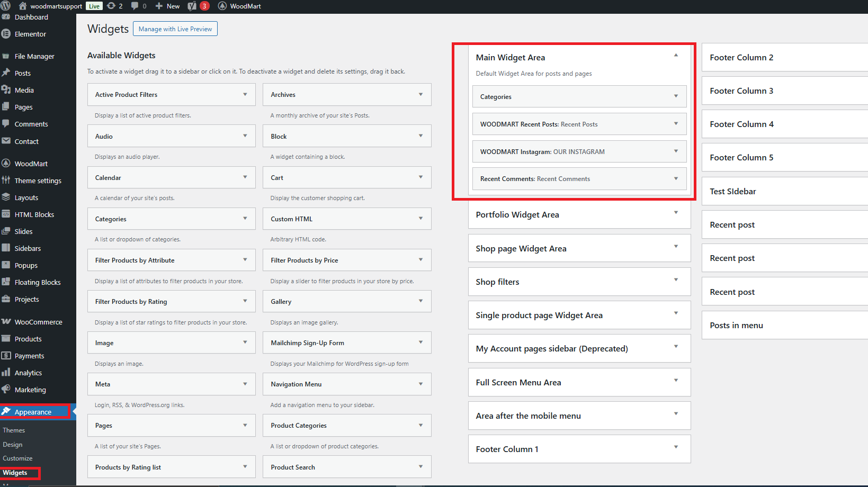
Task: Expand the Shop page Widget Area
Action: coord(676,247)
